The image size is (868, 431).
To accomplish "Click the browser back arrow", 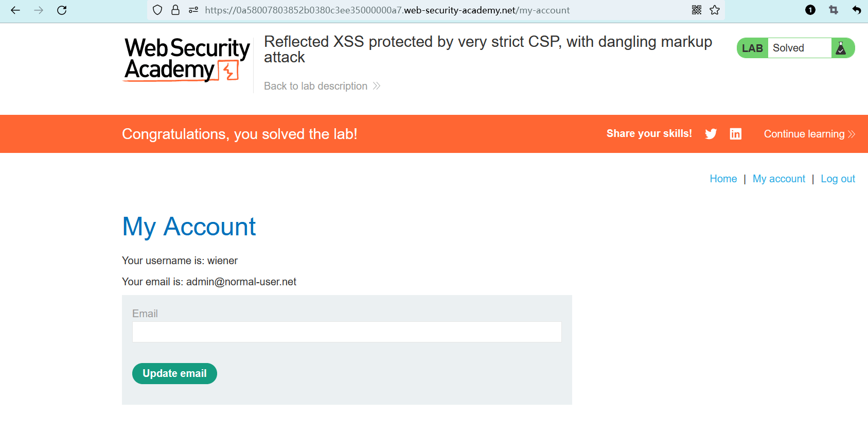I will click(15, 10).
